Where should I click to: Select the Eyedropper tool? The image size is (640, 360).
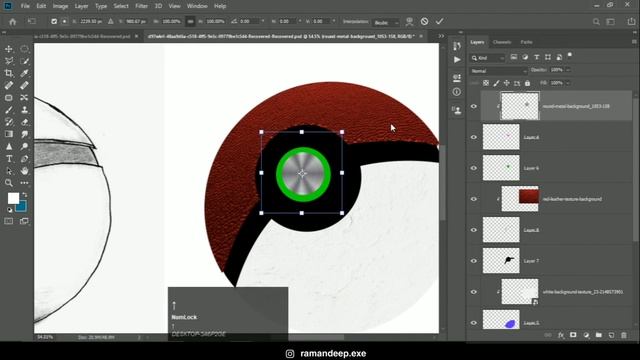[24, 73]
